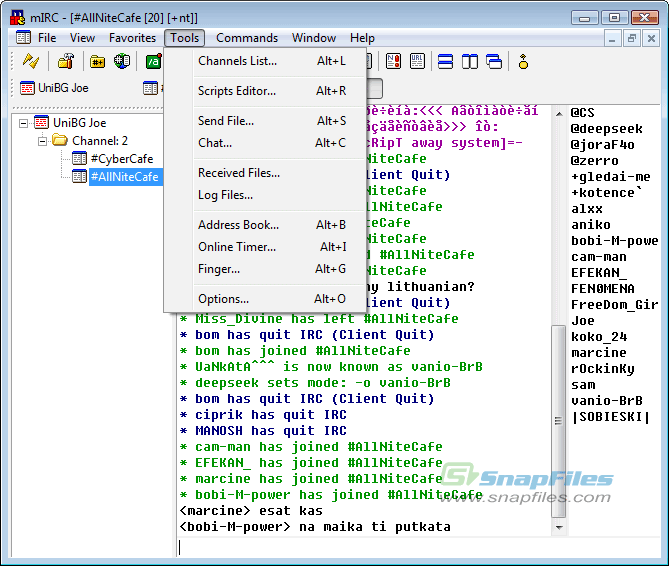Click the Connect lightning bolt toolbar icon
Screen dimensions: 669x566
click(x=31, y=62)
